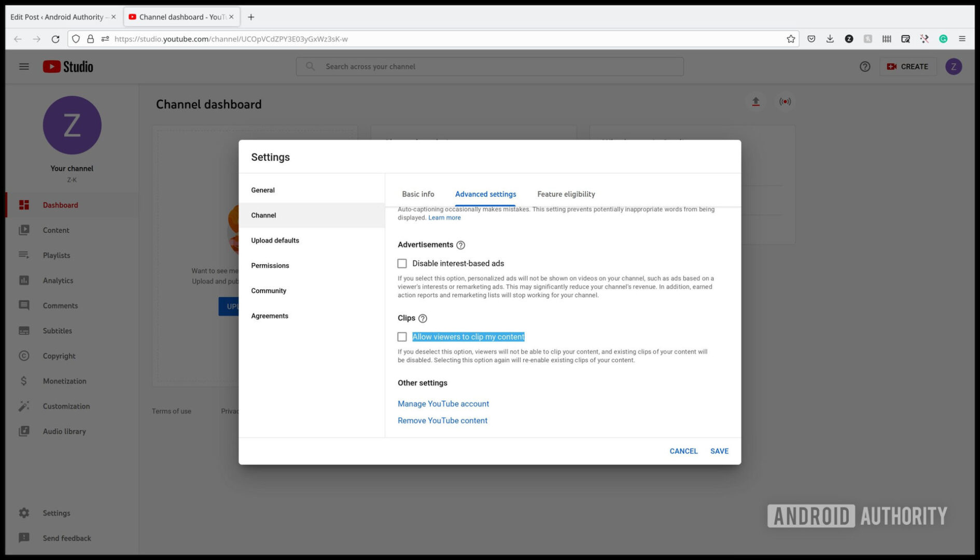The height and width of the screenshot is (560, 980).
Task: Select the Audio library sidebar icon
Action: (24, 431)
